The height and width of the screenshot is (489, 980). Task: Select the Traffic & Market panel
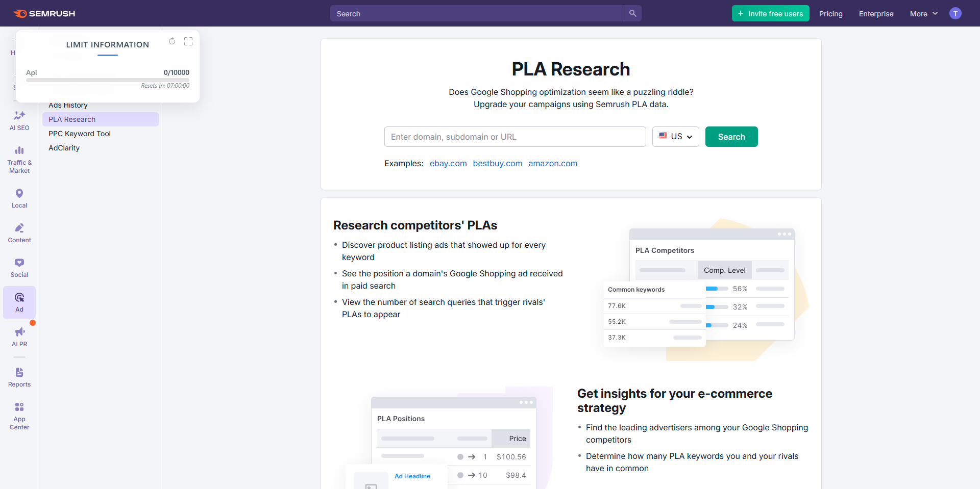(19, 160)
